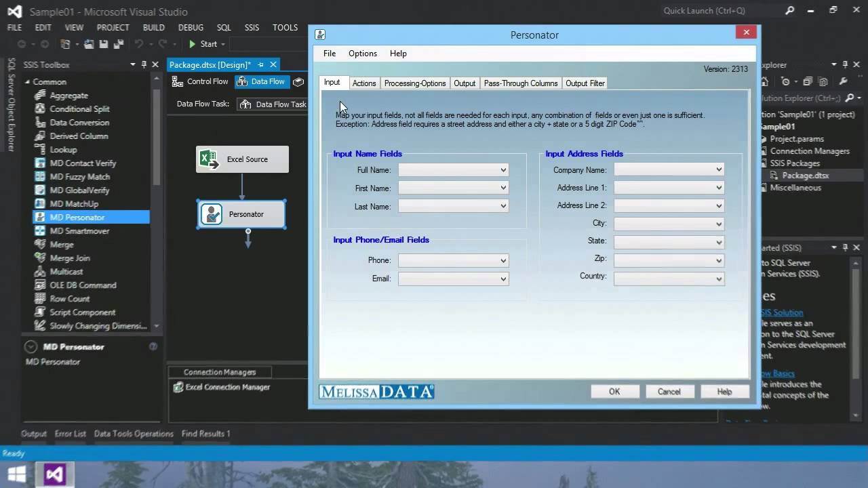Pick the MD MatchUp toolbox icon
868x488 pixels.
point(39,204)
